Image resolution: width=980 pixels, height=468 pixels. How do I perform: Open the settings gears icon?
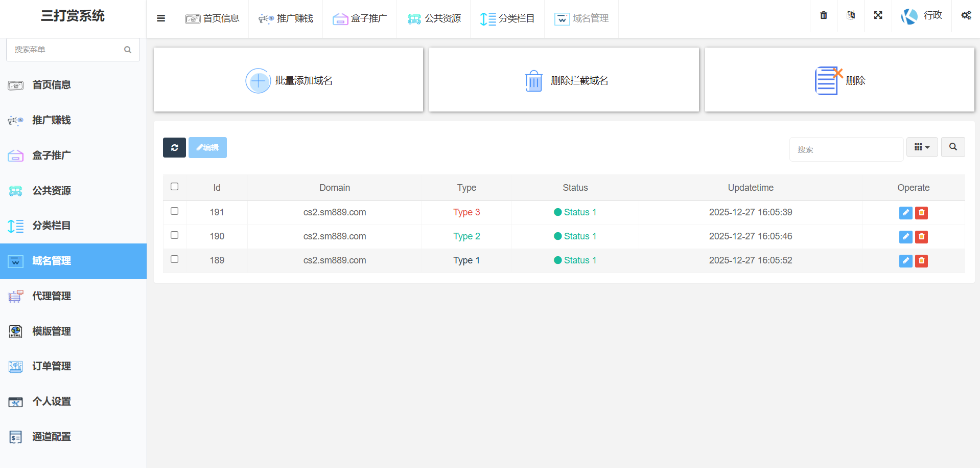[966, 15]
